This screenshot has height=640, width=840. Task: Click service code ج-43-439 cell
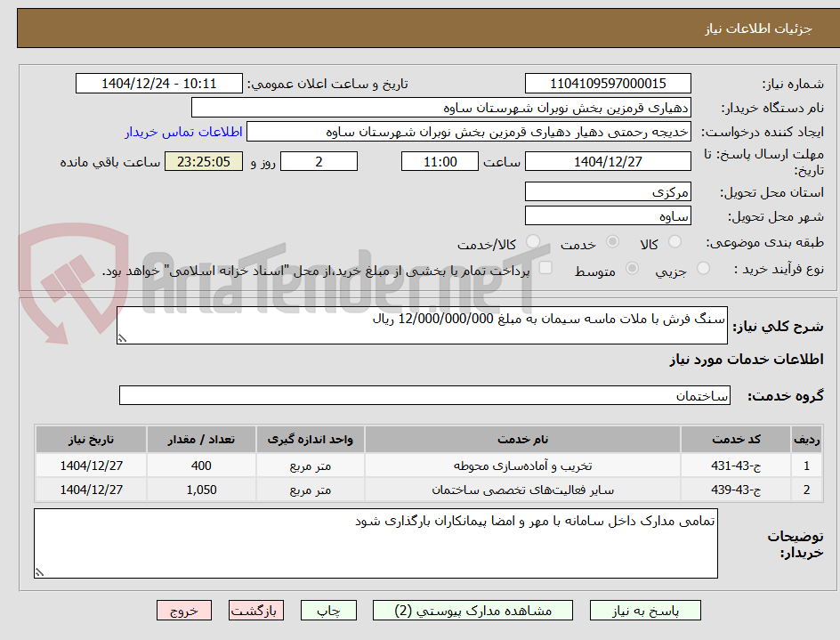pos(736,490)
